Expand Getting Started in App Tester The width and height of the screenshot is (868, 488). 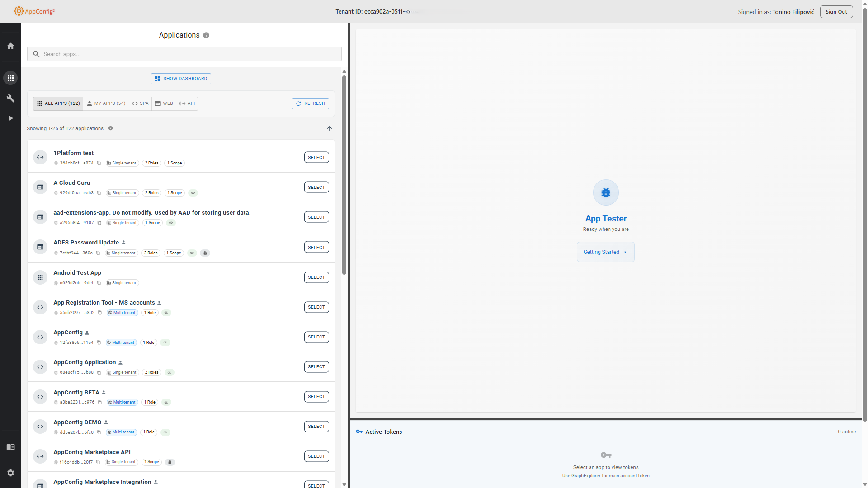tap(605, 252)
